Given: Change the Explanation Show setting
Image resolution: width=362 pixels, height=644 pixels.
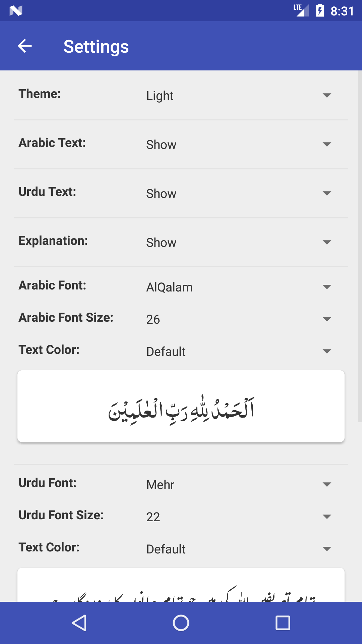Looking at the screenshot, I should (239, 243).
